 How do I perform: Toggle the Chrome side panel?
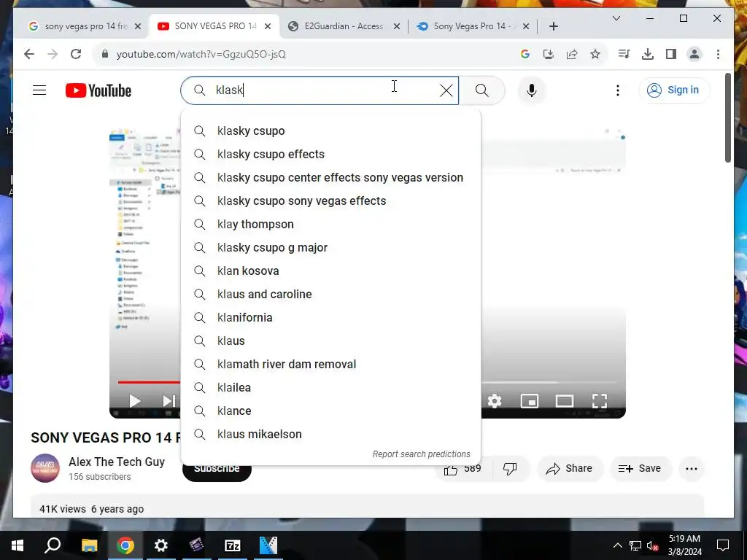(x=671, y=54)
